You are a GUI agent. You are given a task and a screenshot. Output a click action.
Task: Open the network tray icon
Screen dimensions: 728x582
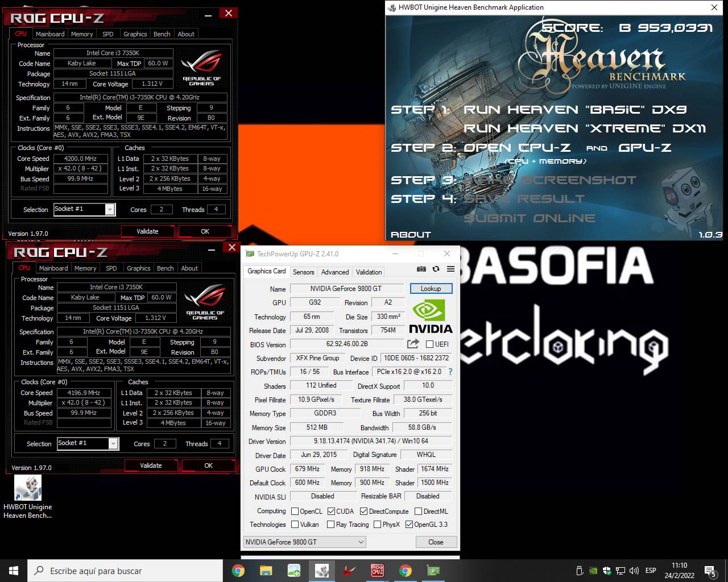tap(621, 570)
